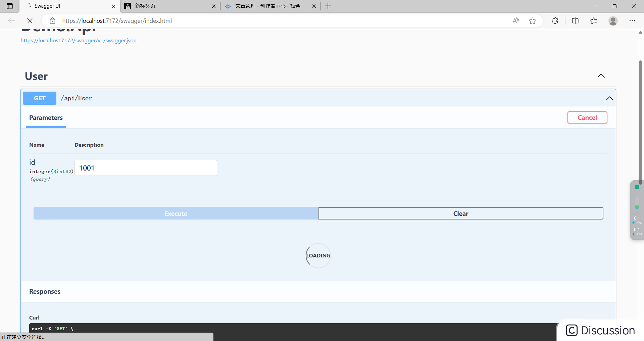Click the address bar URL

point(117,21)
